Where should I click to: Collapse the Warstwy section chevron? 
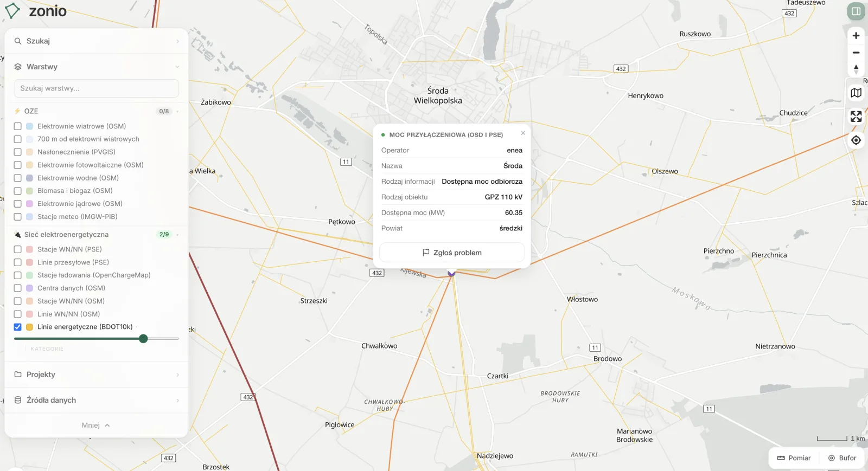(177, 67)
